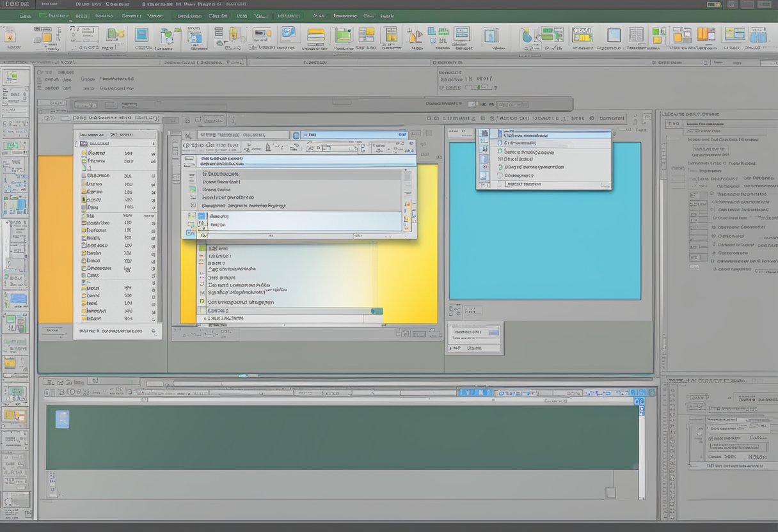Click the blue square icon in the ribbon
This screenshot has width=778, height=532.
(x=141, y=35)
